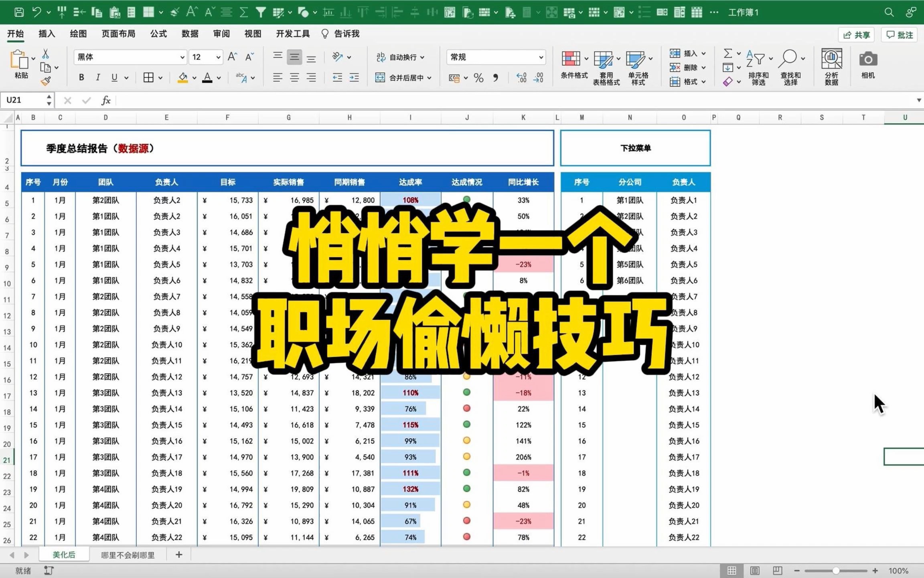Click the Save icon in quick access toolbar
Image resolution: width=924 pixels, height=578 pixels.
point(18,12)
